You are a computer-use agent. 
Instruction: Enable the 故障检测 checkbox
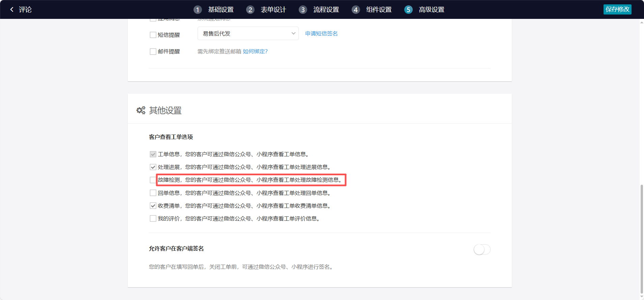click(153, 180)
